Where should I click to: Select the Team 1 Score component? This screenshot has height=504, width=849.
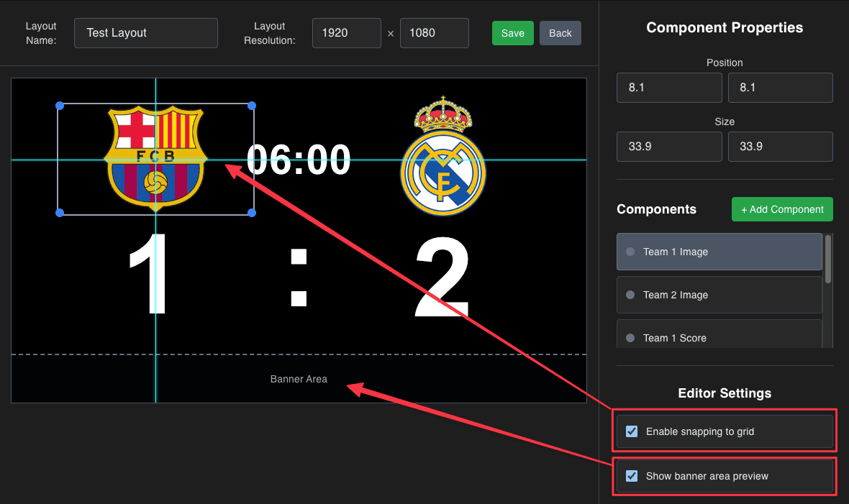719,334
